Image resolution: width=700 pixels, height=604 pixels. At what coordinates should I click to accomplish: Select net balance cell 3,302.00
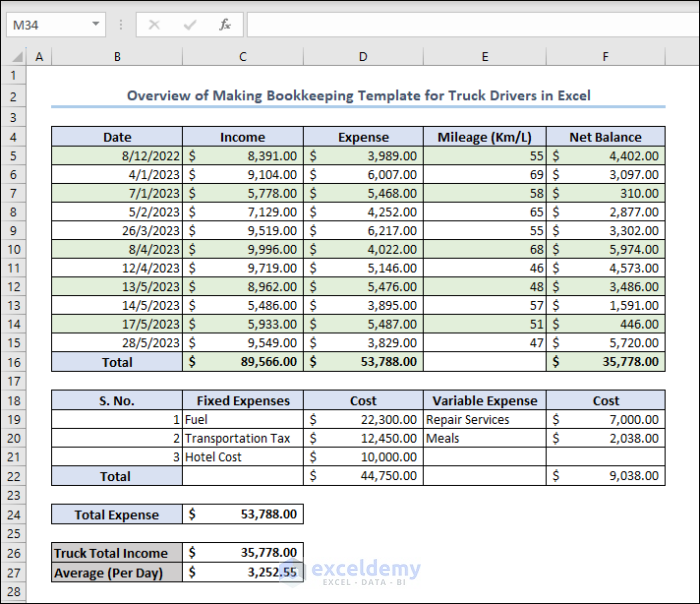tap(606, 231)
